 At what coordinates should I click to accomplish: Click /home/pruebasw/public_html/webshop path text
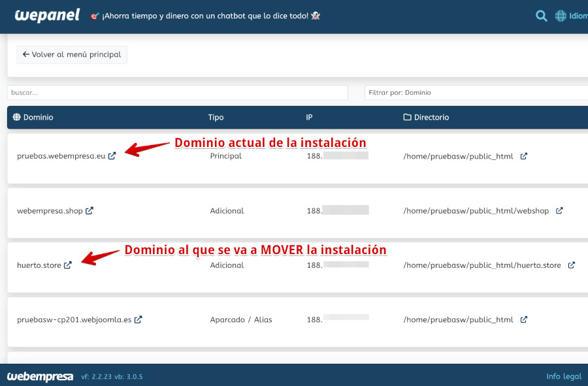click(476, 210)
